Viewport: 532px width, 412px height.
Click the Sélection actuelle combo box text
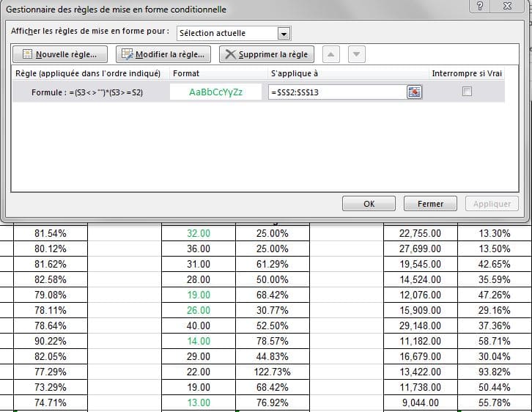pos(226,33)
